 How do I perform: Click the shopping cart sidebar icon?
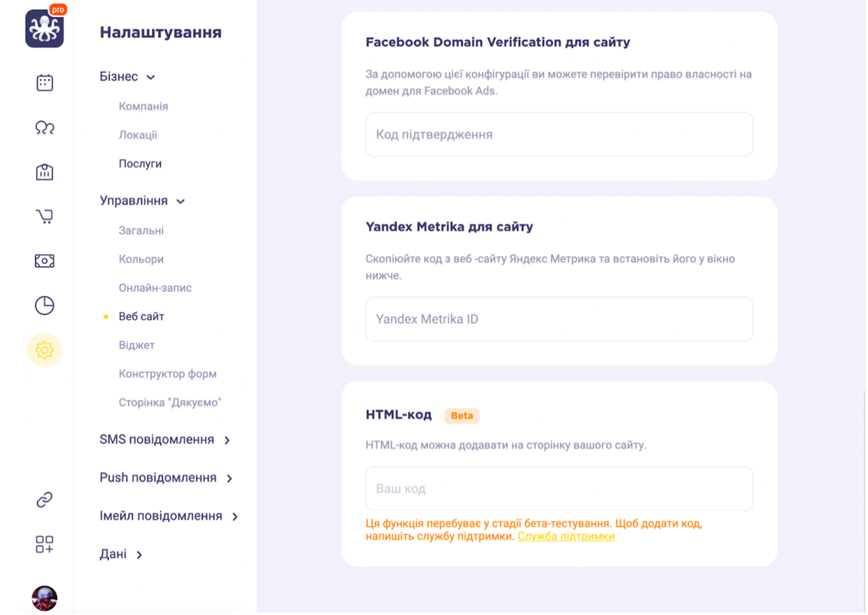(x=44, y=216)
